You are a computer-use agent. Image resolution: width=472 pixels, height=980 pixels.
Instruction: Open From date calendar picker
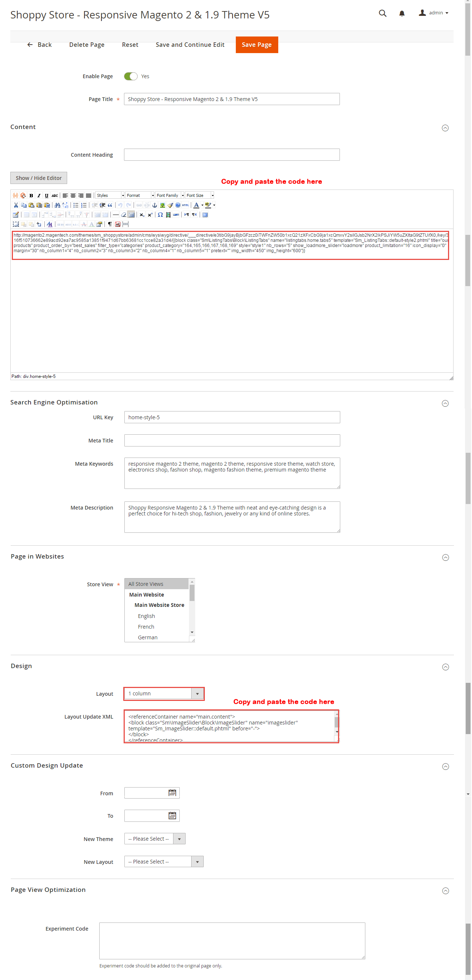tap(172, 793)
